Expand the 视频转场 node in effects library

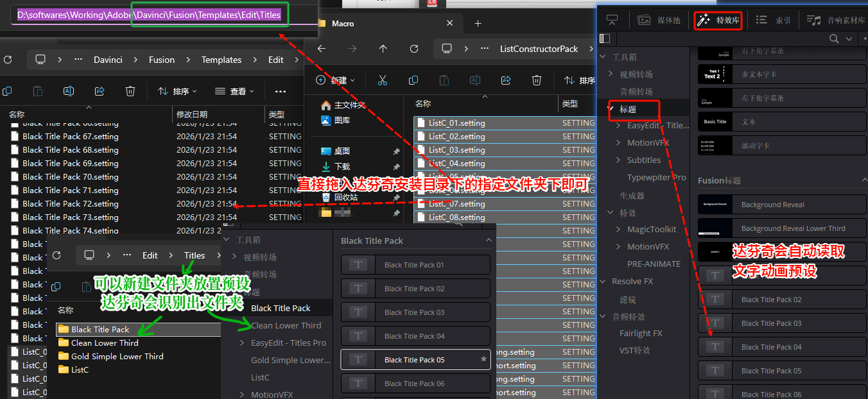611,74
